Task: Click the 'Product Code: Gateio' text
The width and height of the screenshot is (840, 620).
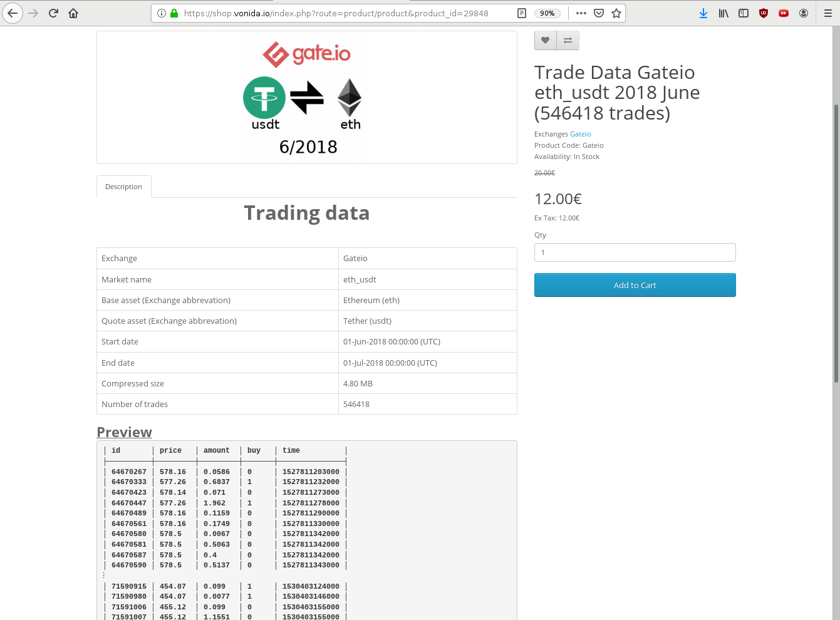Action: pyautogui.click(x=569, y=145)
